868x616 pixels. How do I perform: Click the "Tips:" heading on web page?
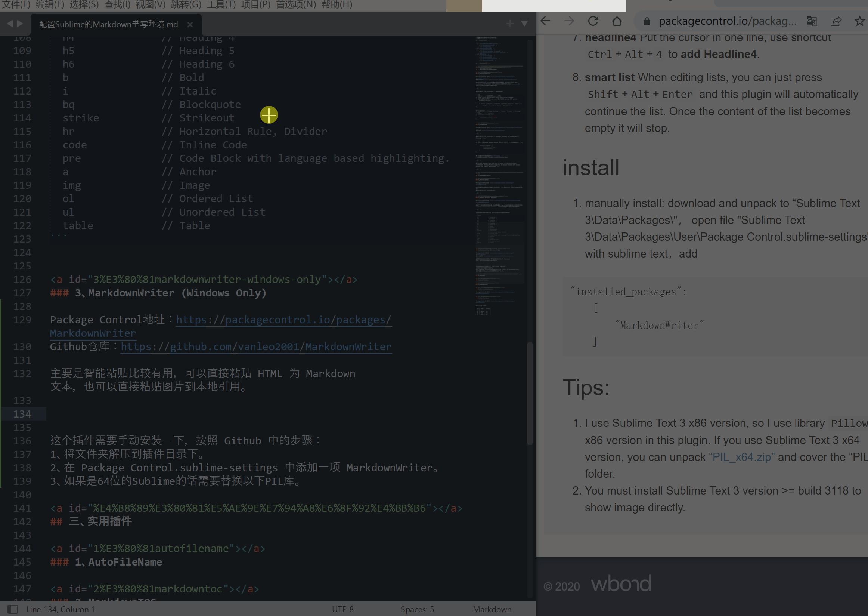click(x=586, y=388)
